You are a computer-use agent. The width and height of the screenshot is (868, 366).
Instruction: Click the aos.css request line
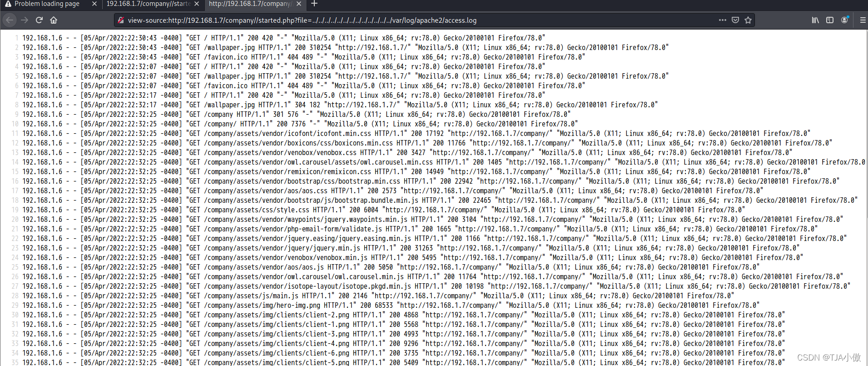(393, 191)
